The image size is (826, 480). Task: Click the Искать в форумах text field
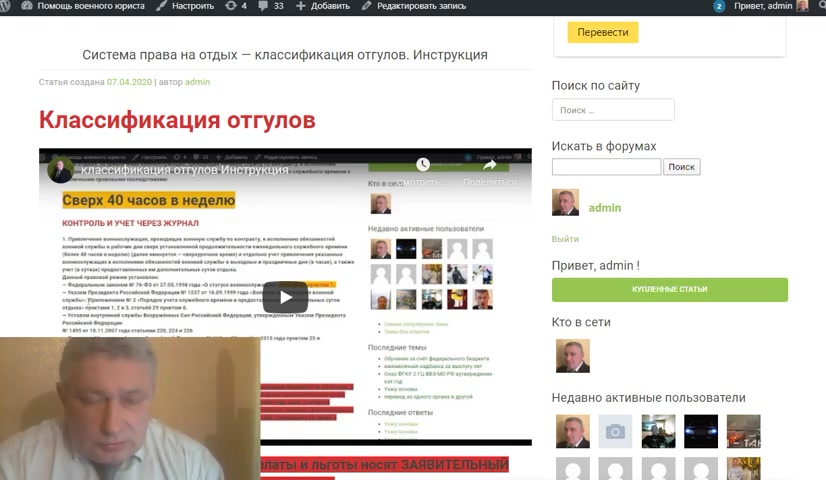pyautogui.click(x=606, y=166)
